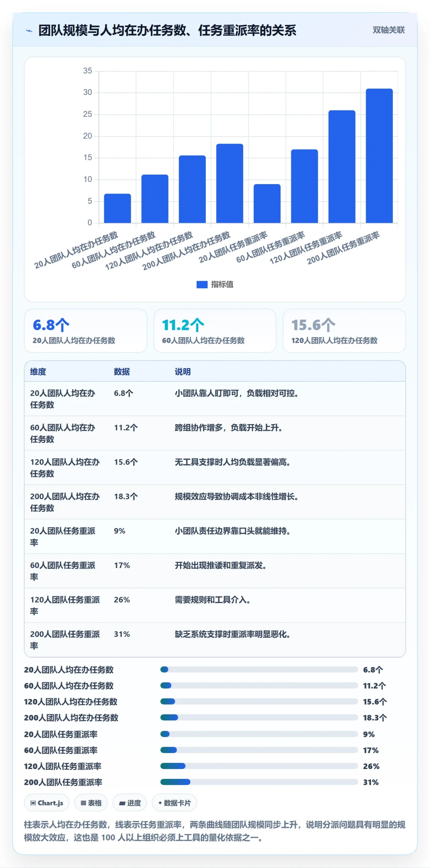Click progress bar for 200人团队人均在办任务数
430x868 pixels.
pos(259,717)
